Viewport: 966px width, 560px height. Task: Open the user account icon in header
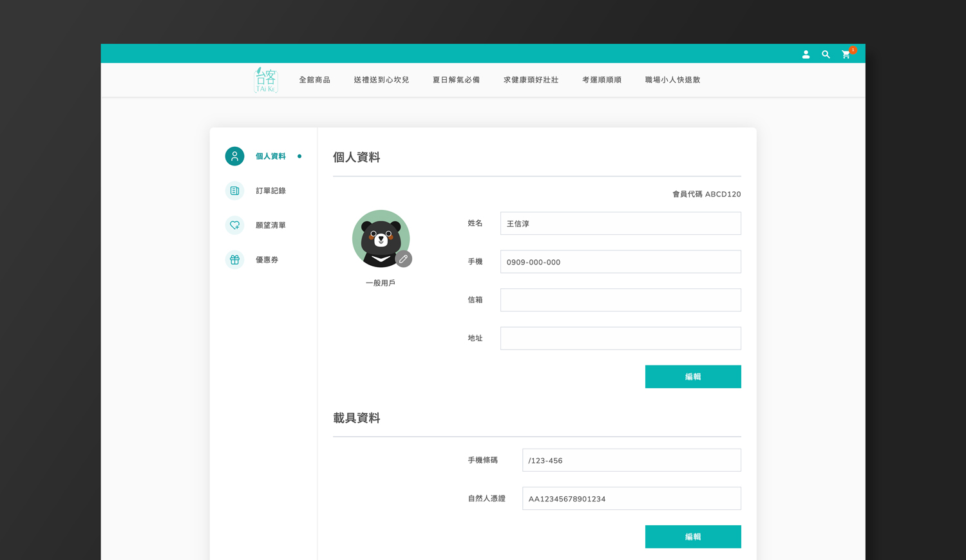806,55
